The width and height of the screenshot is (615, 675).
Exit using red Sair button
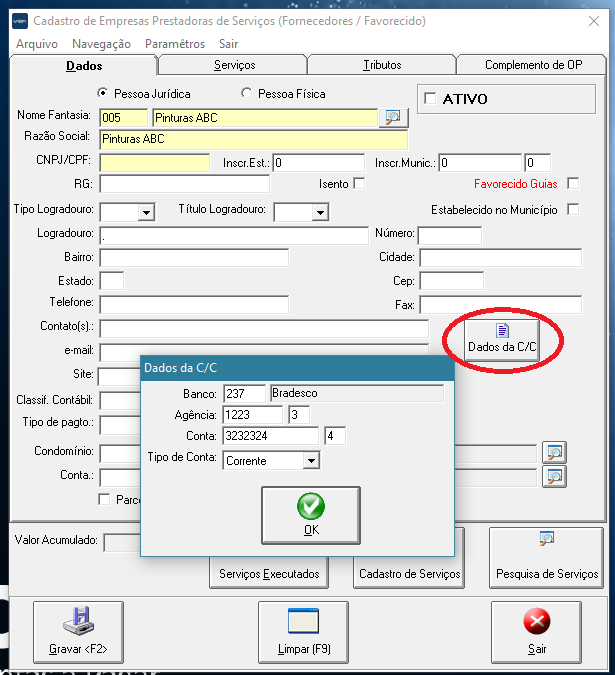pos(537,632)
